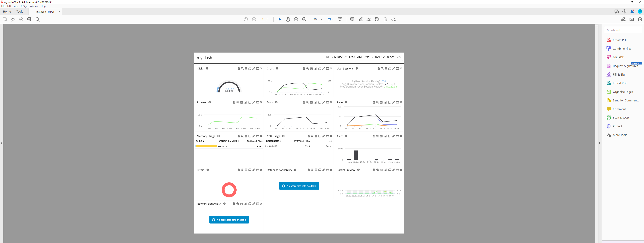Click the Rotate page clockwise icon
Viewport: 644px width, 243px height.
point(393,19)
